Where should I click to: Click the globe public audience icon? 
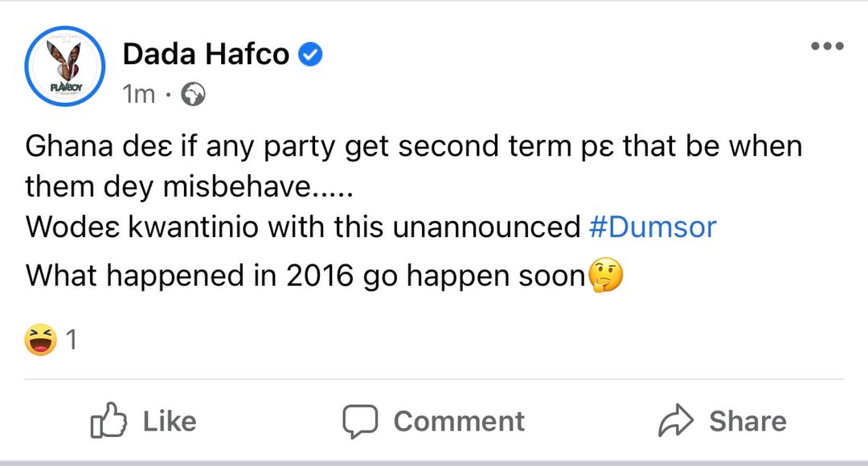click(x=193, y=94)
